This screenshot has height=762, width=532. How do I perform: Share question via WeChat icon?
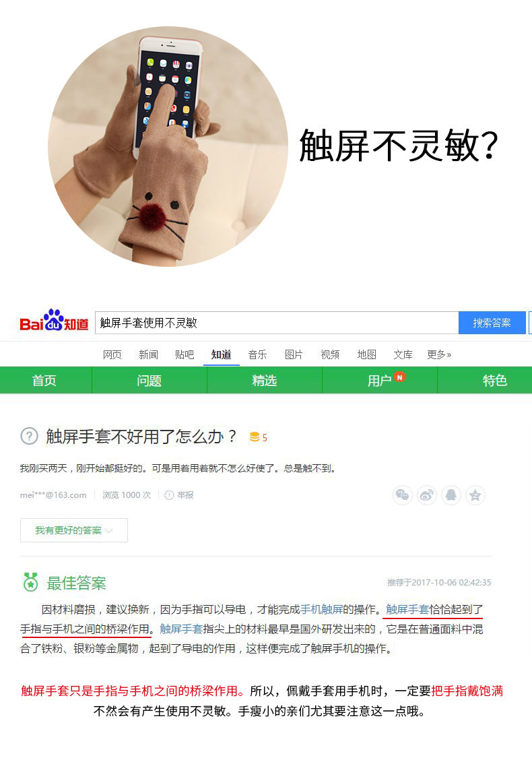tap(402, 495)
